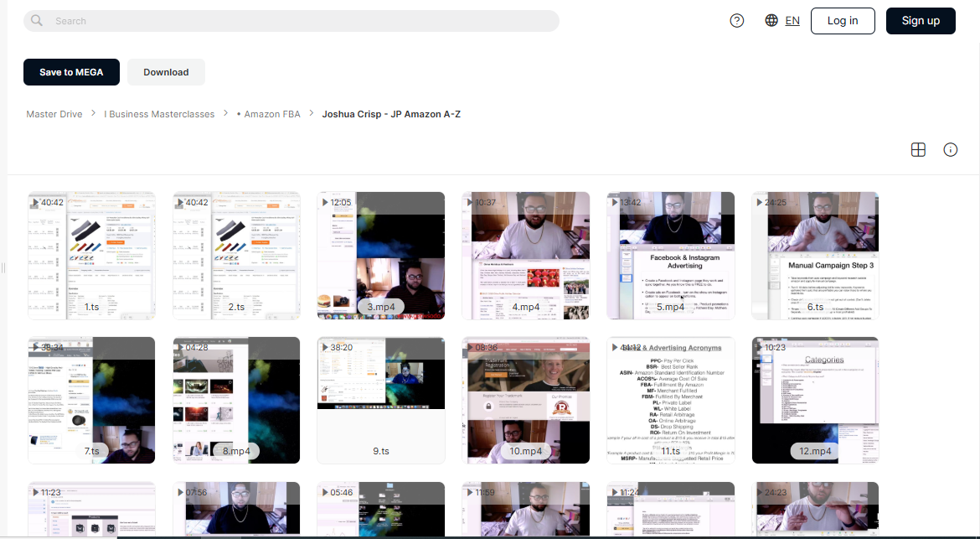
Task: Go to Master Drive breadcrumb
Action: coord(54,114)
